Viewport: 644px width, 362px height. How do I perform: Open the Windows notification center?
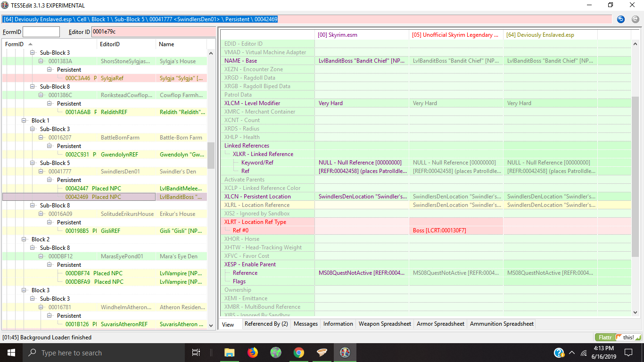point(628,353)
